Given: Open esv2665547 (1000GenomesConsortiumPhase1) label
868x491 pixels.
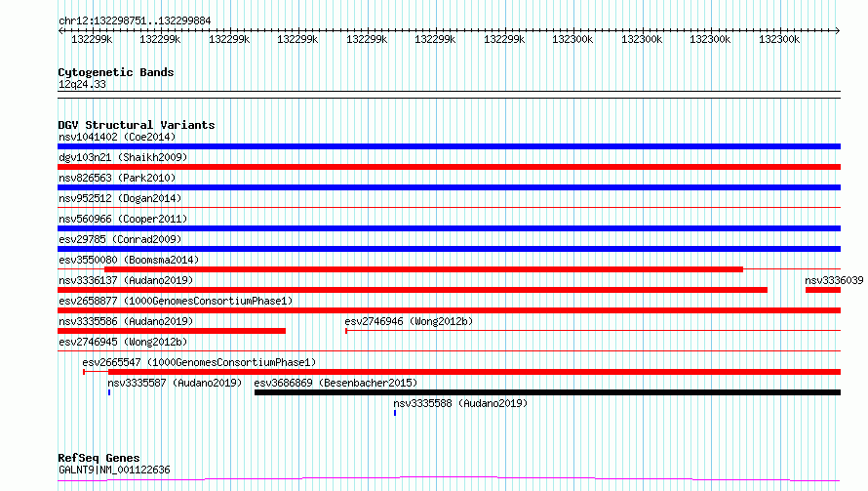Looking at the screenshot, I should coord(199,362).
